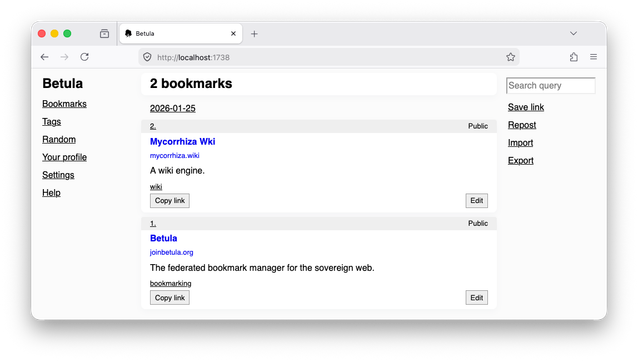Open bookmark number 1 permalink

pos(153,223)
